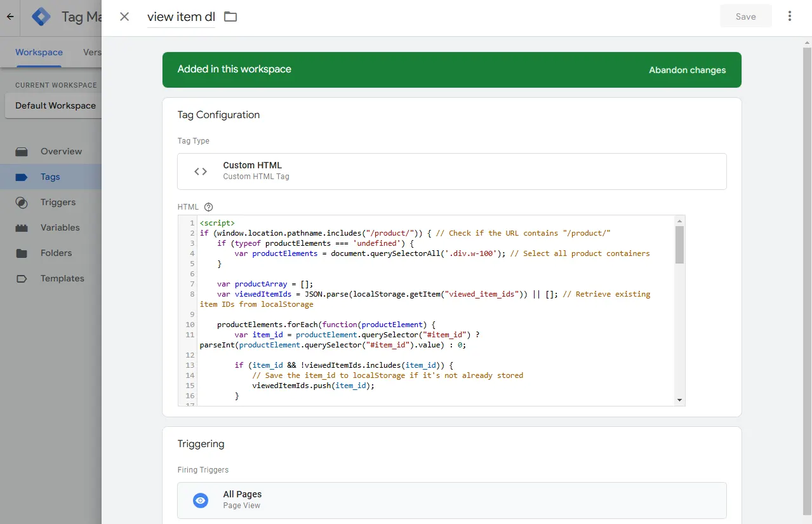Open the All Pages firing trigger

[452, 500]
